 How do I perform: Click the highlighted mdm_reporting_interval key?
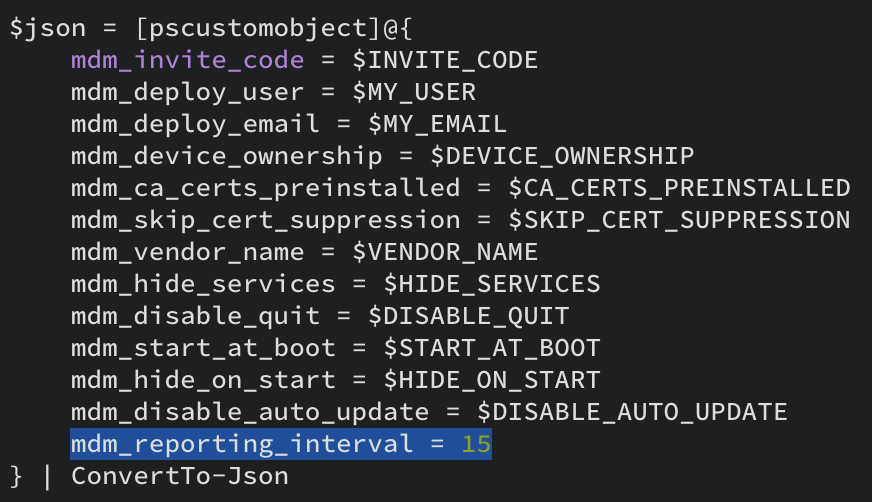click(x=242, y=444)
